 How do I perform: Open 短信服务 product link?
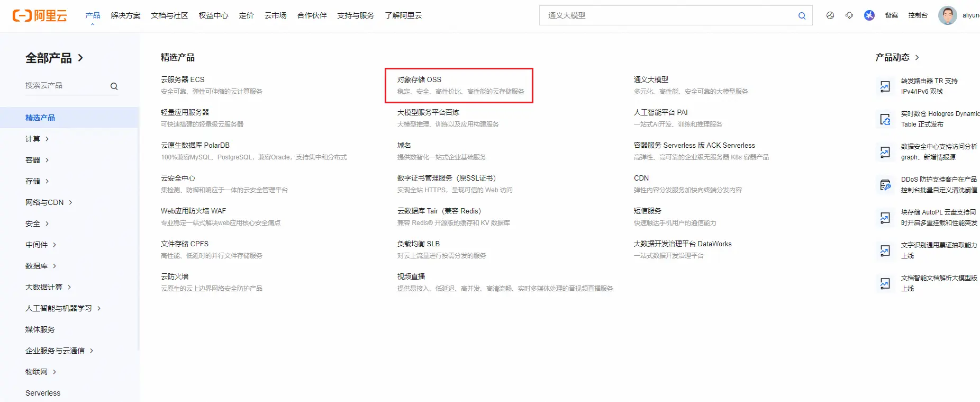coord(648,211)
